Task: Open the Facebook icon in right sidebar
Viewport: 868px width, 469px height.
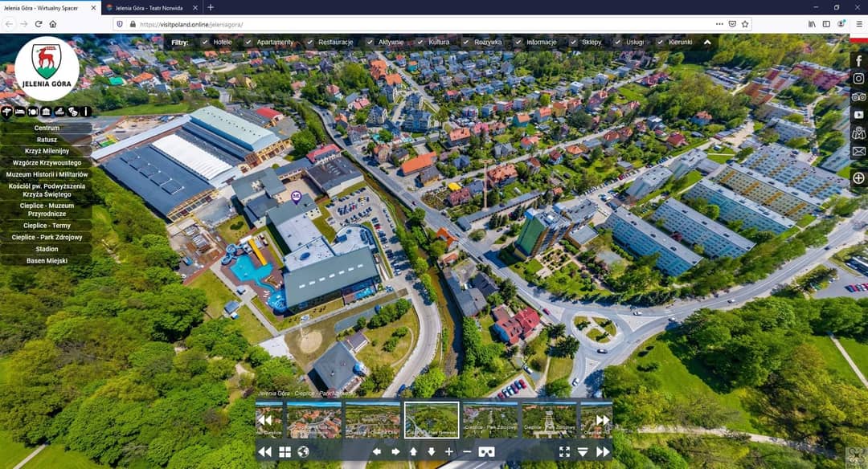Action: pyautogui.click(x=858, y=61)
